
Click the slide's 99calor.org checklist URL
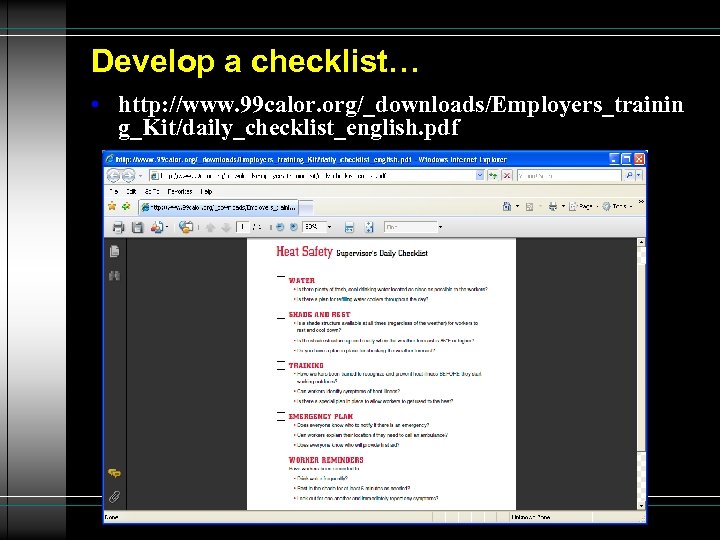[x=401, y=116]
